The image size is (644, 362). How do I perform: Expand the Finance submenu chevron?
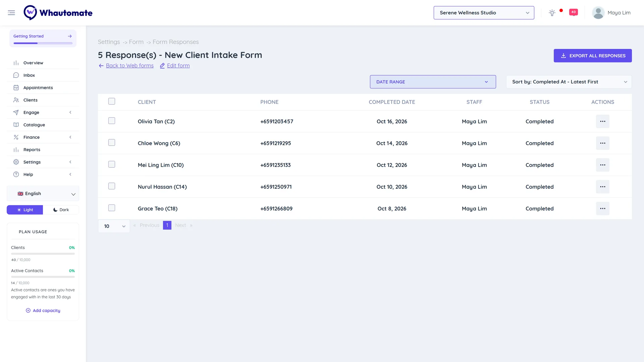[x=70, y=137]
